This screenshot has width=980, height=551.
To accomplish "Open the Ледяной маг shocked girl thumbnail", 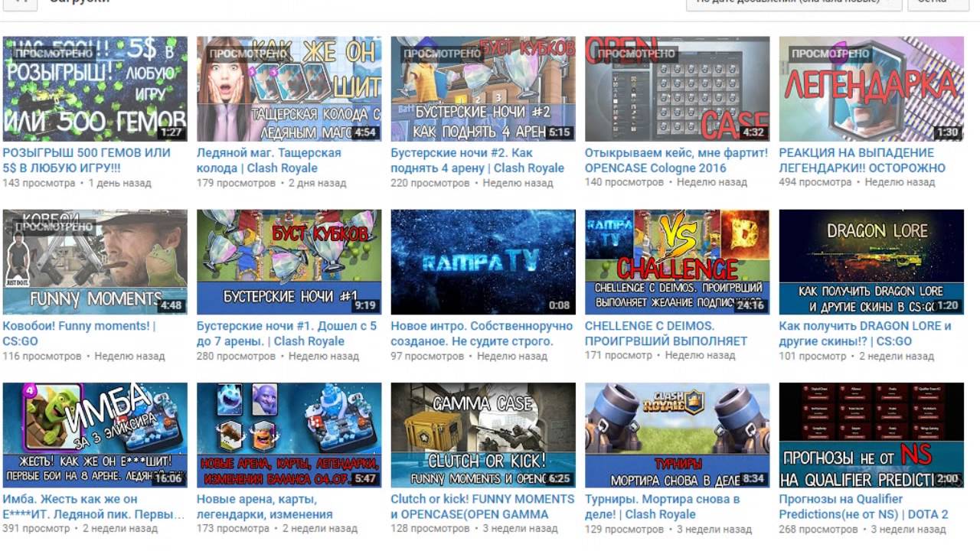I will [289, 89].
